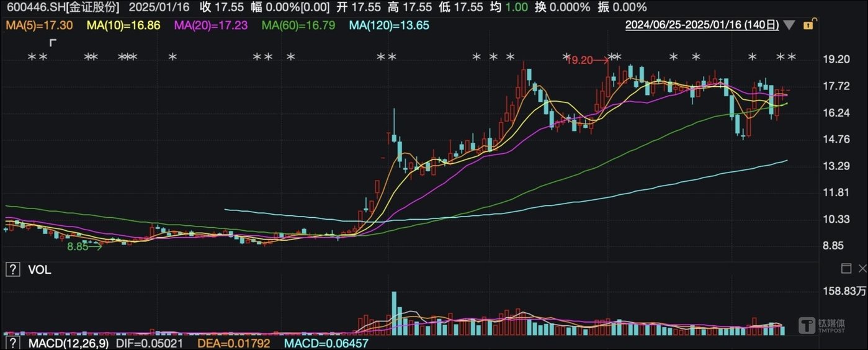Close the VOL indicator panel

pyautogui.click(x=862, y=268)
